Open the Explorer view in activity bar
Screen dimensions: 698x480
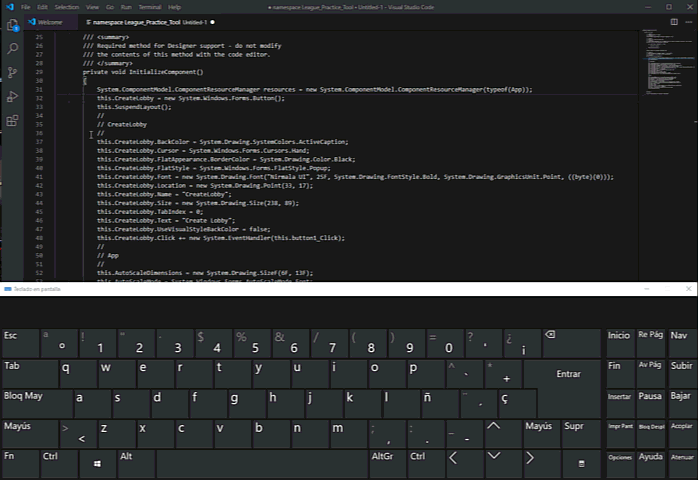(x=12, y=23)
